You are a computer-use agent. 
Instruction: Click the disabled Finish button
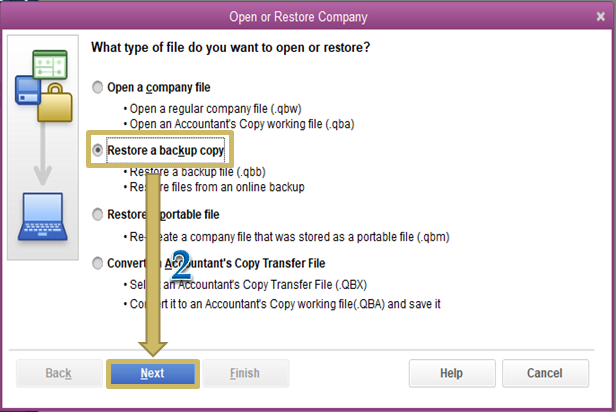pyautogui.click(x=244, y=373)
